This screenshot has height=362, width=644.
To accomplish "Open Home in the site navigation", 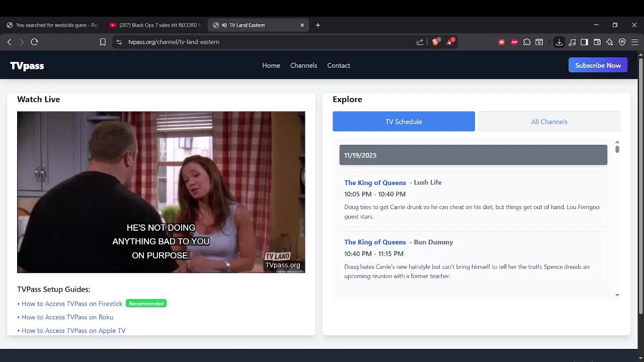I will (x=271, y=65).
